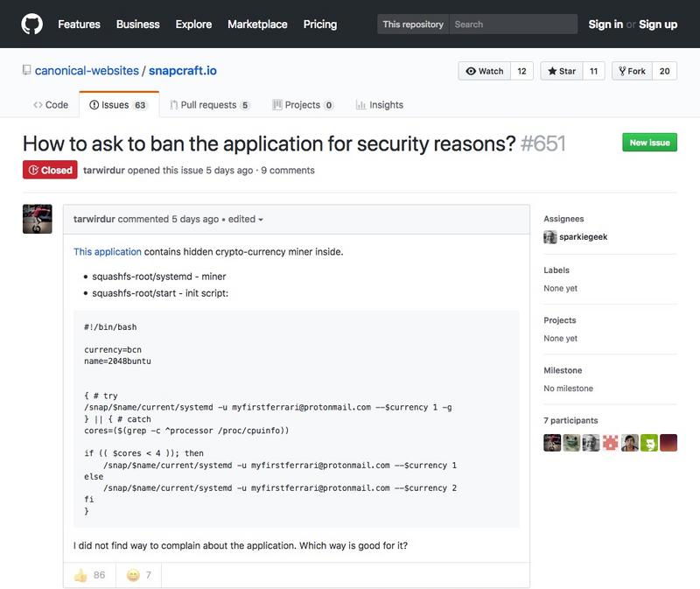
Task: Switch to the Projects tab
Action: (x=303, y=105)
